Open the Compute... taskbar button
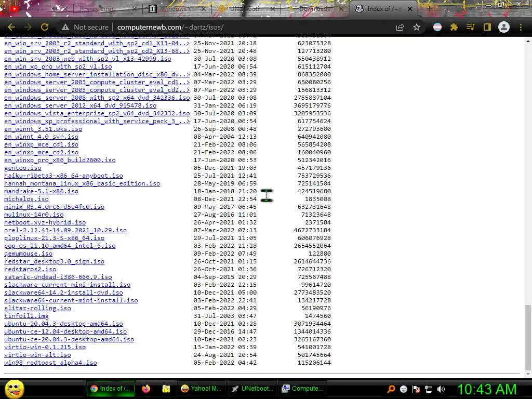Screen dimensions: 532x399 coord(302,389)
